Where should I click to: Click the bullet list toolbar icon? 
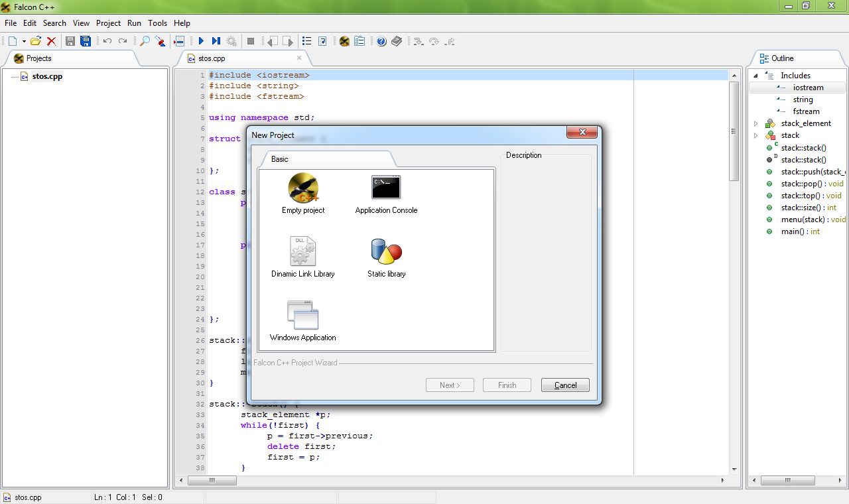pyautogui.click(x=306, y=41)
